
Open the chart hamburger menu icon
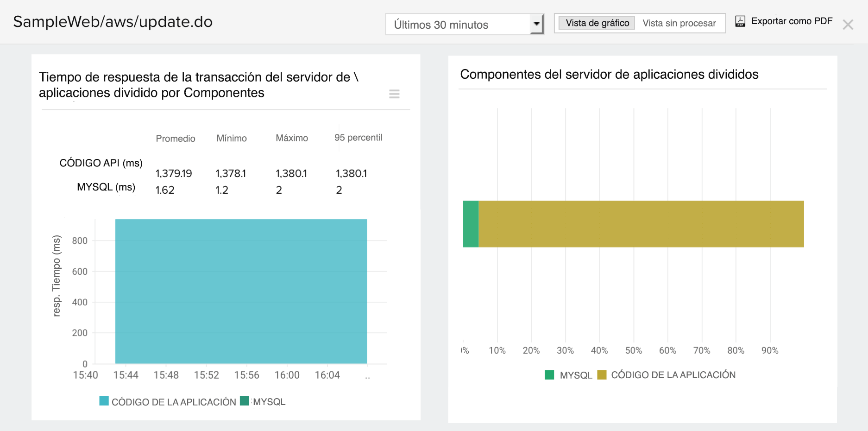point(394,94)
